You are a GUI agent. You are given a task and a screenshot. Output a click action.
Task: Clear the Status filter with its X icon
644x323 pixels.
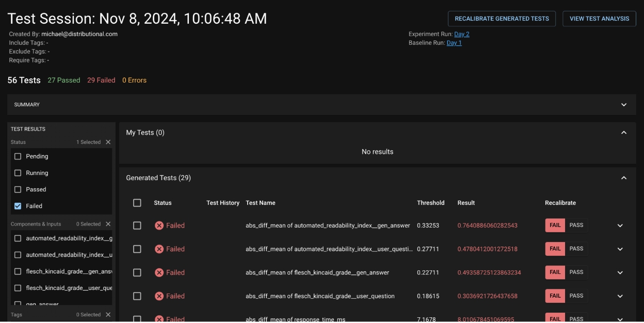click(x=108, y=142)
